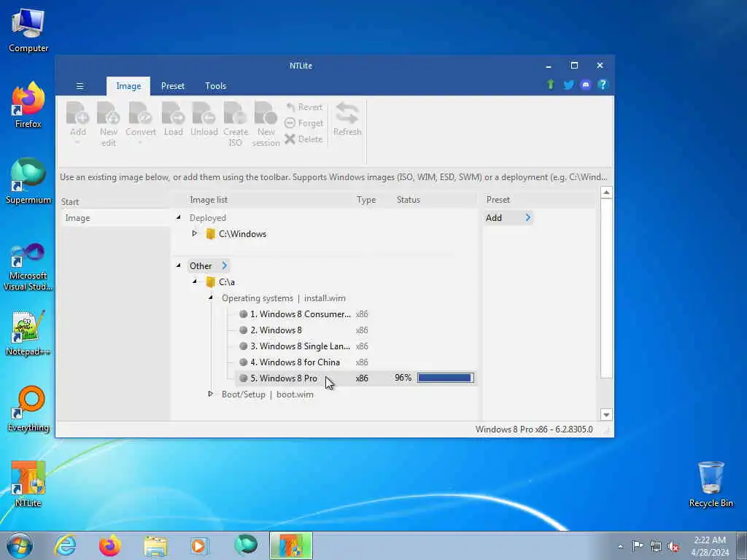747x560 pixels.
Task: Open Microsoft Visual Studio desktop shortcut
Action: tap(28, 267)
